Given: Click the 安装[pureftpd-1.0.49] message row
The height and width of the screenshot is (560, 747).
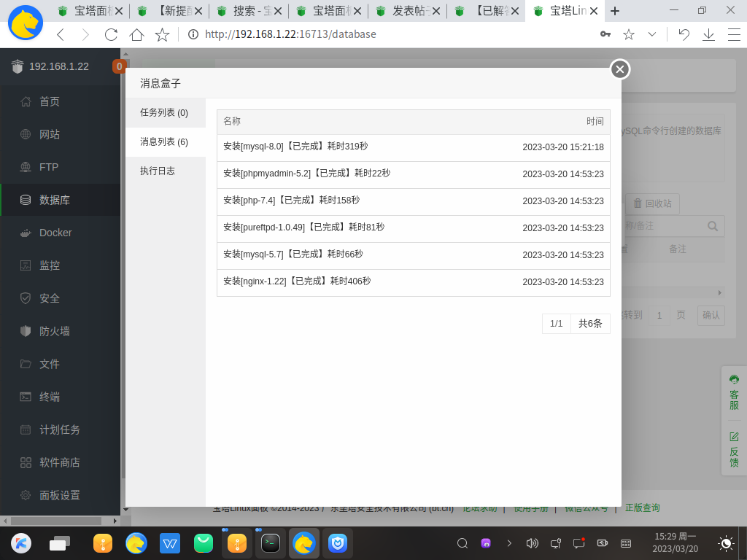Looking at the screenshot, I should [414, 228].
